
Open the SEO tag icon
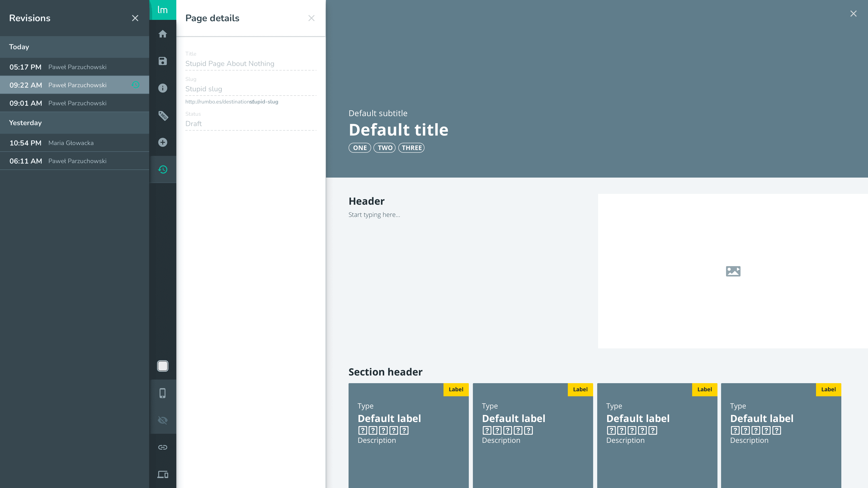tap(163, 115)
